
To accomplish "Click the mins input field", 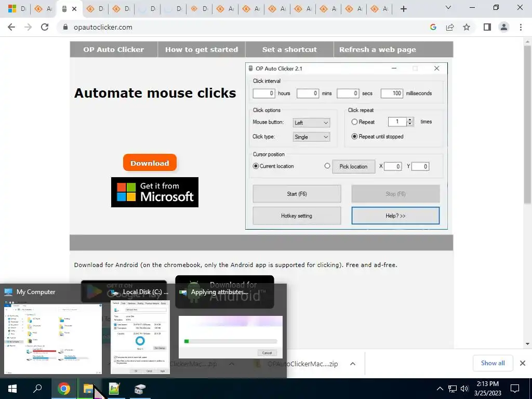I will point(308,94).
